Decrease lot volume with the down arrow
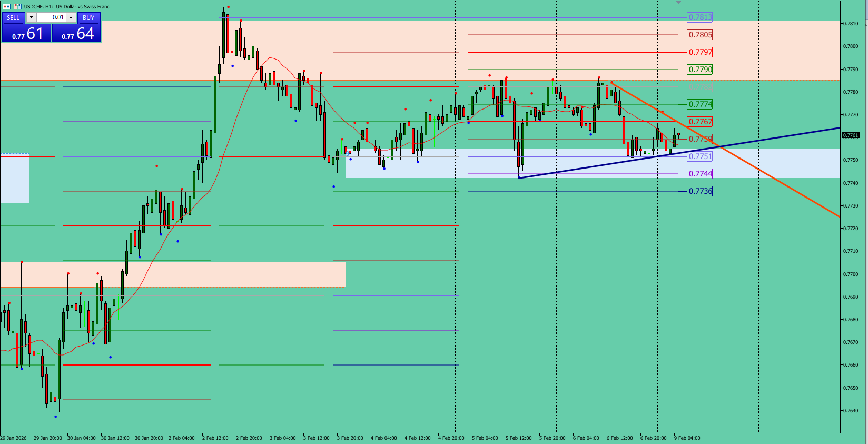 click(31, 17)
